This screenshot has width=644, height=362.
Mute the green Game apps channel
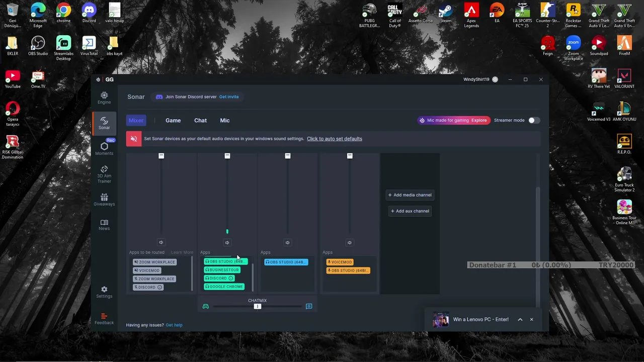point(227,242)
